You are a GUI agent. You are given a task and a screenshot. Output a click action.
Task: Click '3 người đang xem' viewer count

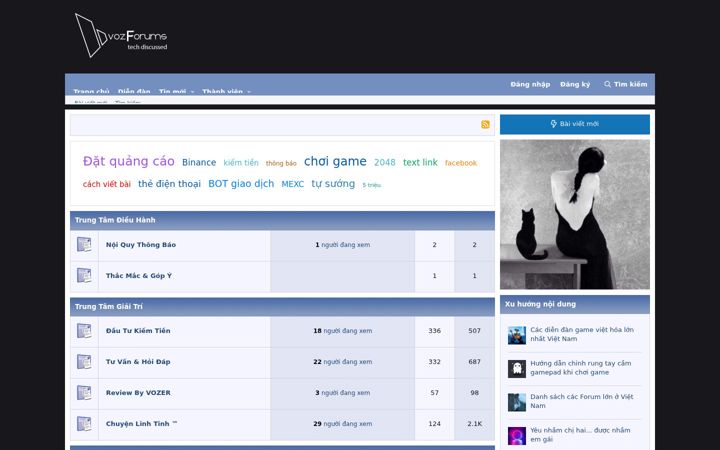343,393
